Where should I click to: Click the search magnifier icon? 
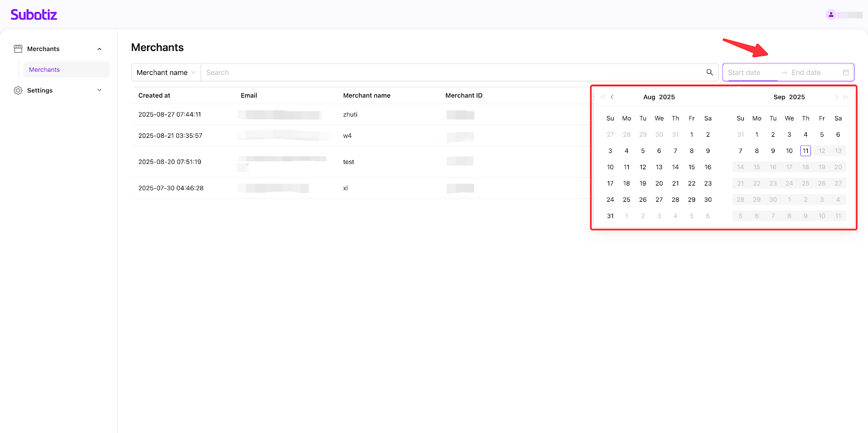(709, 72)
